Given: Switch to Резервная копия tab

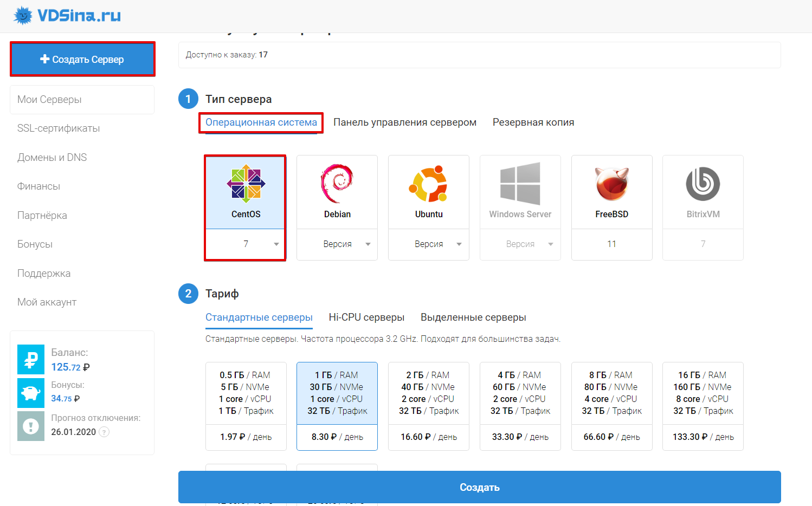Looking at the screenshot, I should [533, 122].
